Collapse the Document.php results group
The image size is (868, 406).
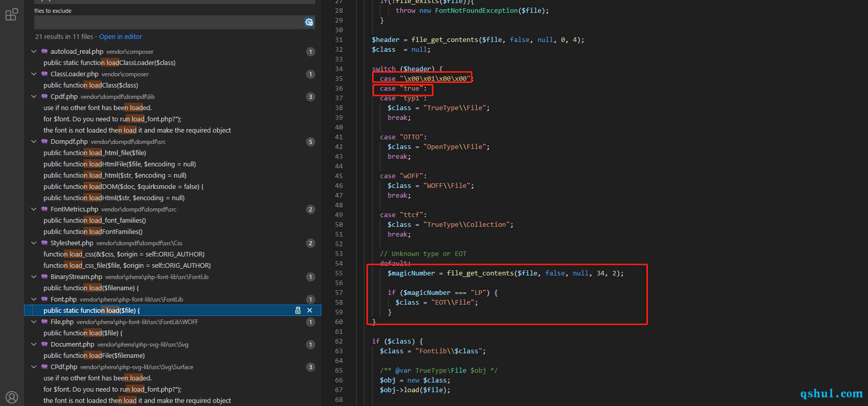34,344
